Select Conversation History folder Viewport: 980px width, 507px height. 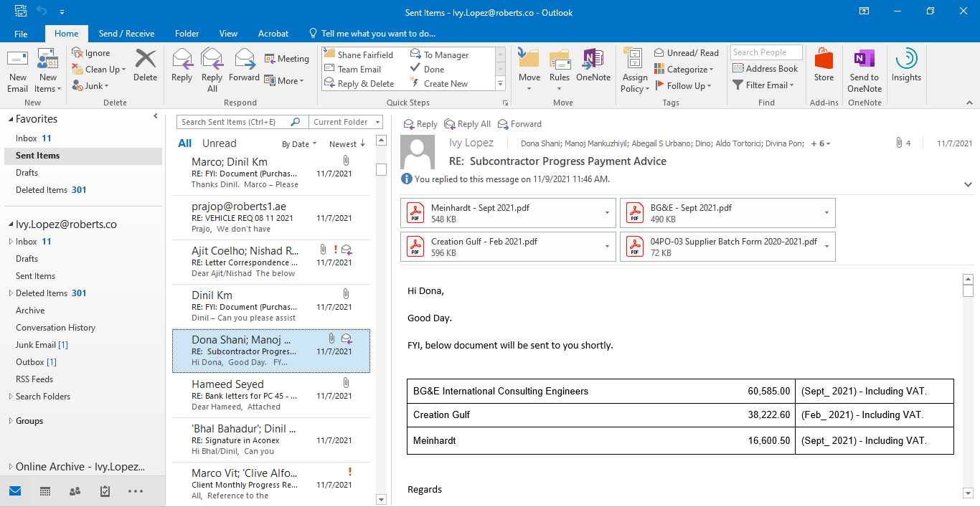click(x=55, y=328)
